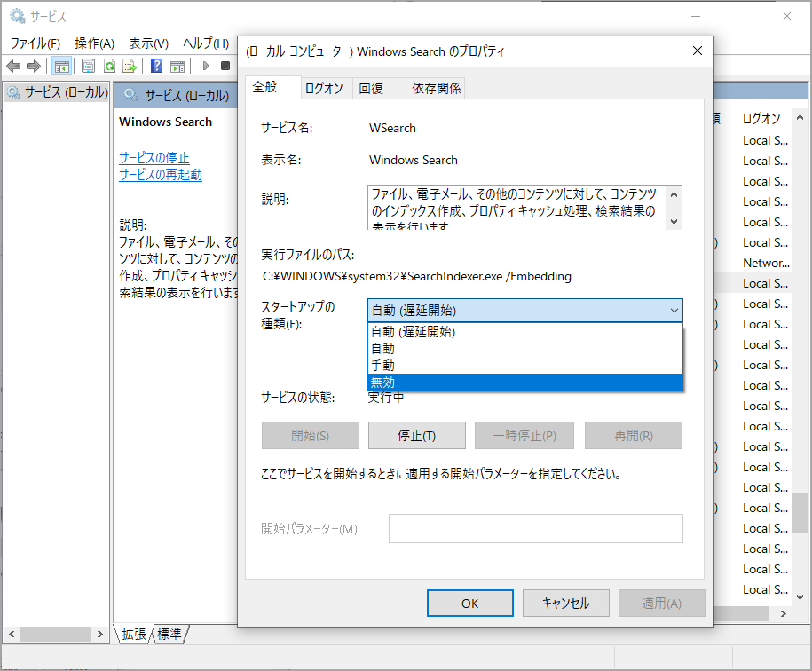Viewport: 812px width, 671px height.
Task: Open Help via the blue question mark icon
Action: click(x=156, y=66)
